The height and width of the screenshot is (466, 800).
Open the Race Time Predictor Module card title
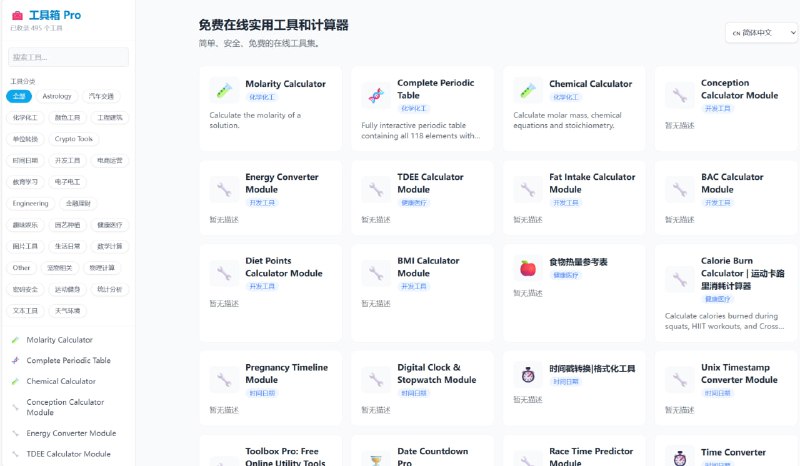pyautogui.click(x=591, y=457)
